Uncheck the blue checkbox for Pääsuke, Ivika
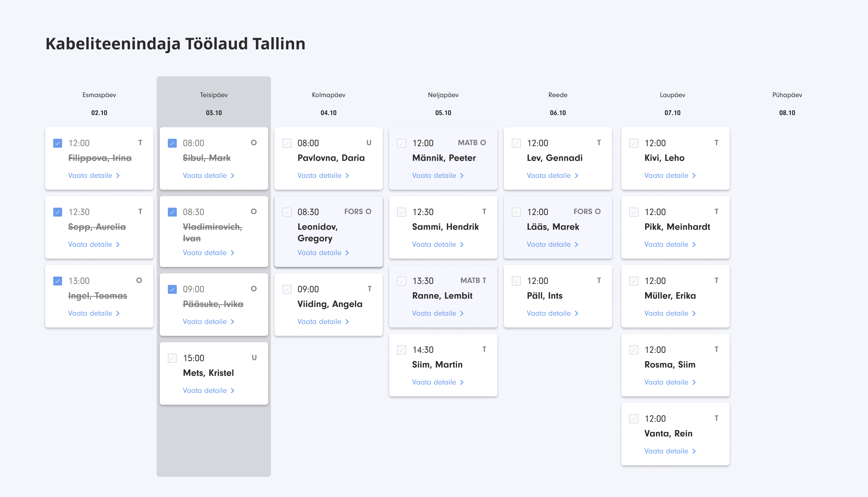The image size is (868, 497). coord(172,289)
